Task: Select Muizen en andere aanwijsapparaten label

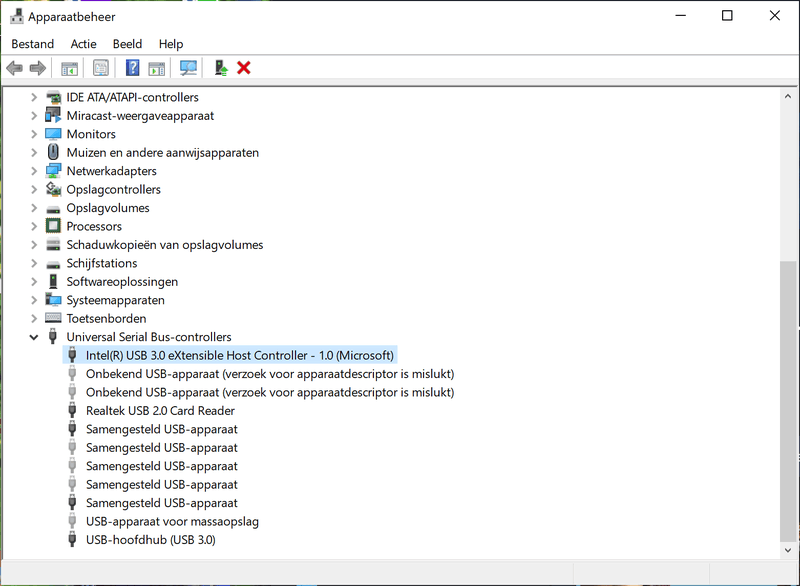Action: (x=162, y=152)
